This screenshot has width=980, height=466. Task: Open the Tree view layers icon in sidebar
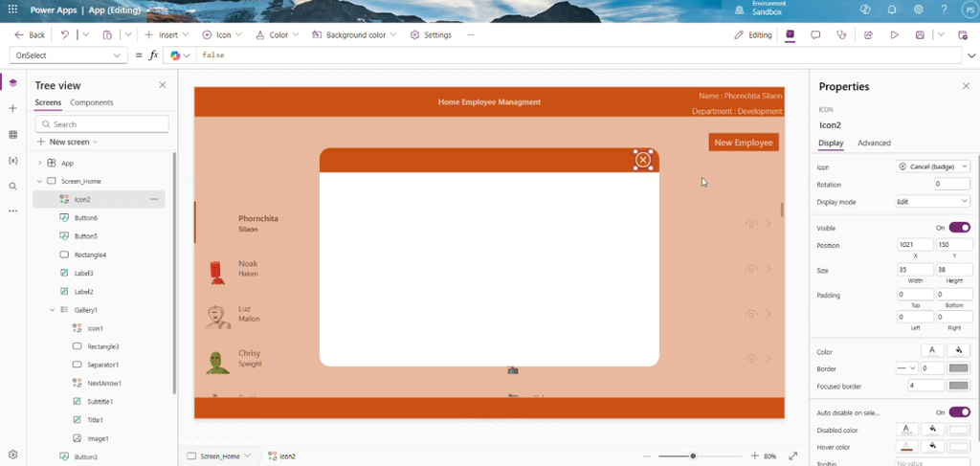[12, 83]
